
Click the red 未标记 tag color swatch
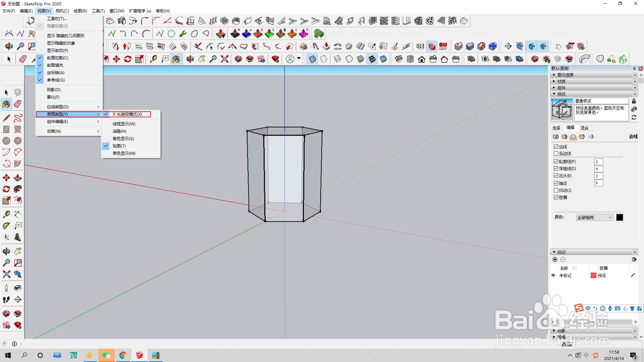pyautogui.click(x=593, y=276)
